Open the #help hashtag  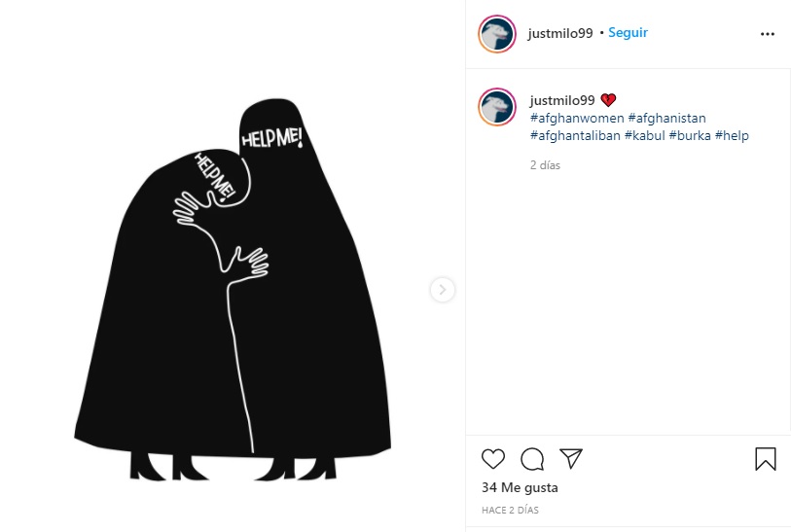pyautogui.click(x=732, y=135)
